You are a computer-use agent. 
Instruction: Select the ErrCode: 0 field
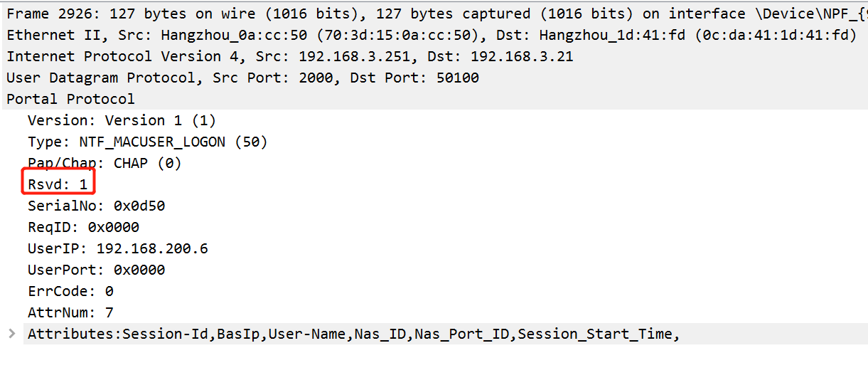70,291
